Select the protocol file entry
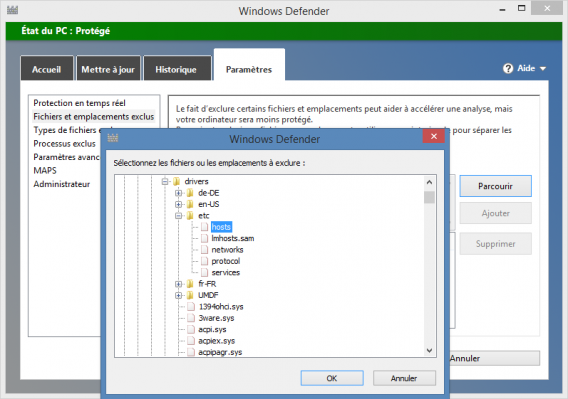 226,261
